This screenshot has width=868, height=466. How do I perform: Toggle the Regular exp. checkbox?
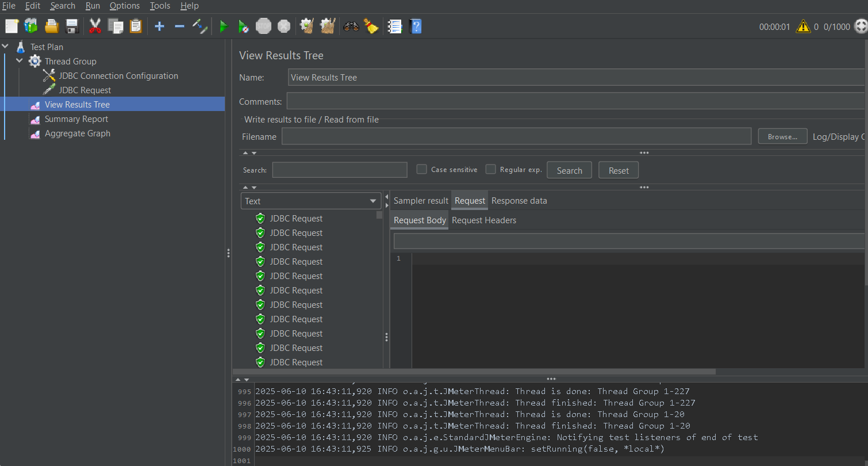tap(491, 169)
